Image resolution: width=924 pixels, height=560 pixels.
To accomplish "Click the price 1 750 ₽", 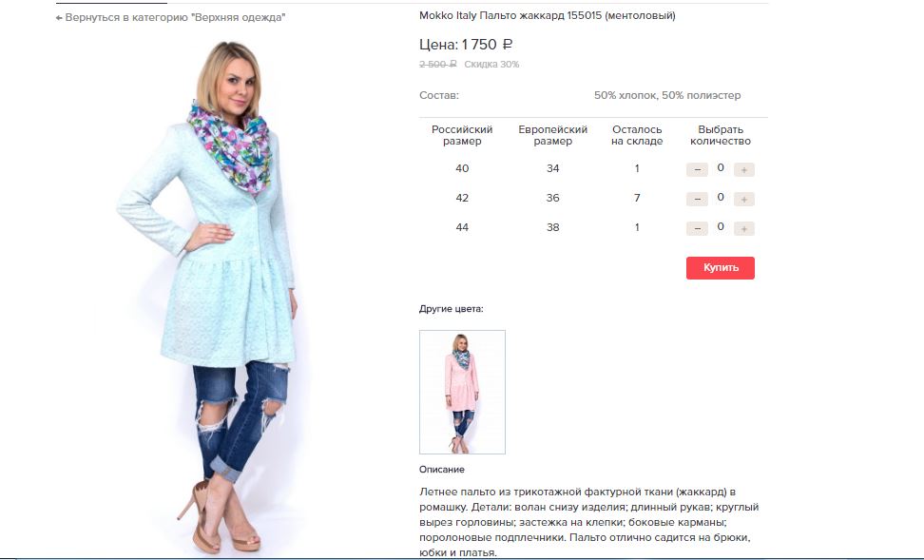I will 487,45.
